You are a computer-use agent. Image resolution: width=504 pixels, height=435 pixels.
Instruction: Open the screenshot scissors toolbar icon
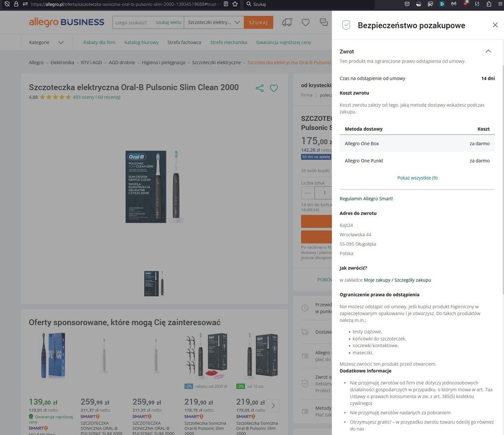[x=430, y=4]
